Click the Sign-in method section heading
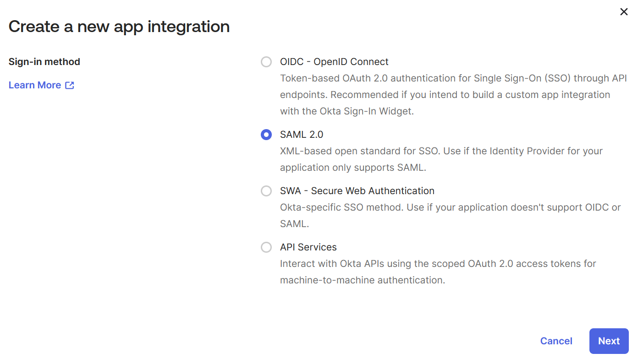The width and height of the screenshot is (638, 364). 44,61
